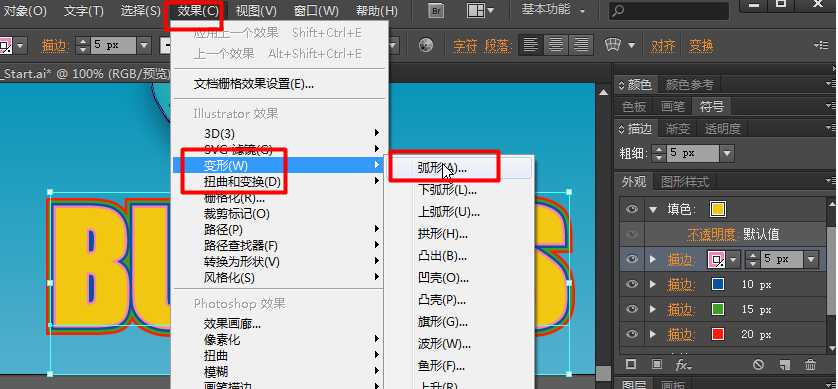
Task: Clear appearance with the no-symbol icon
Action: point(759,365)
